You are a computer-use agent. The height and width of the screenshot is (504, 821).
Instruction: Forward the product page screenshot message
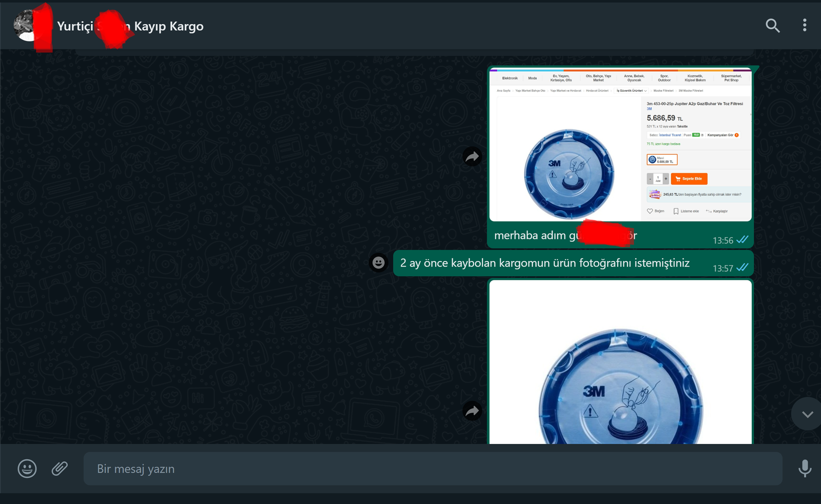(472, 156)
